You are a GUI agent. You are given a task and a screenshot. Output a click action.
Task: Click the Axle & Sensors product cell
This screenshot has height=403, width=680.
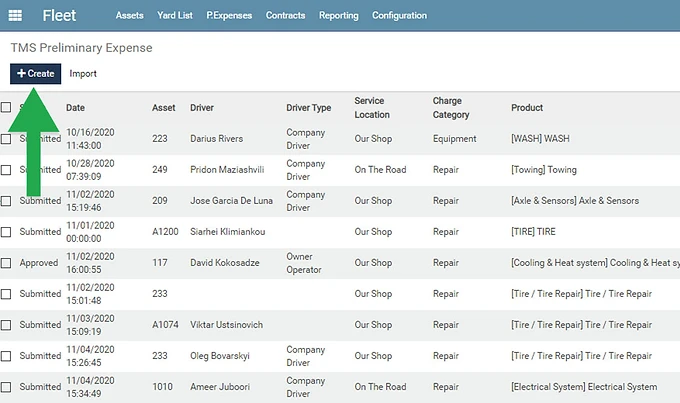[575, 201]
